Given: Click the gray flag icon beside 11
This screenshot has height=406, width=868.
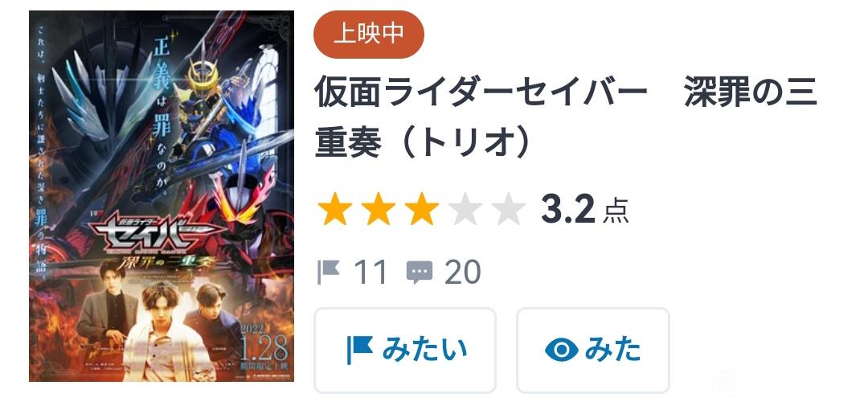Looking at the screenshot, I should 328,272.
